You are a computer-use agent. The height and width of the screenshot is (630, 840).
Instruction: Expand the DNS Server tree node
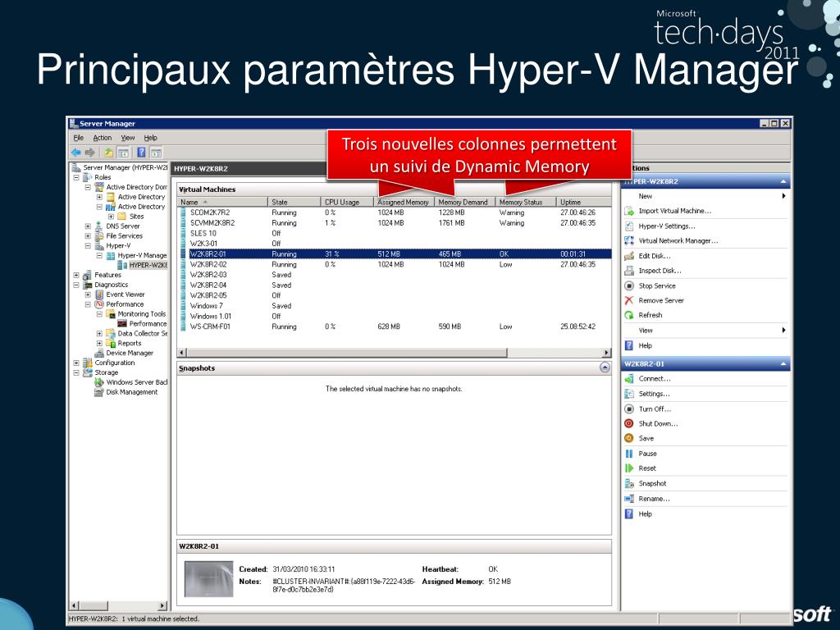88,226
